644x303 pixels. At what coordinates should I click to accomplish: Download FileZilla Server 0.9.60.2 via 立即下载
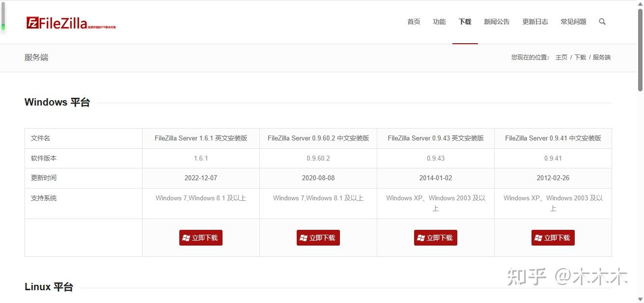(318, 238)
